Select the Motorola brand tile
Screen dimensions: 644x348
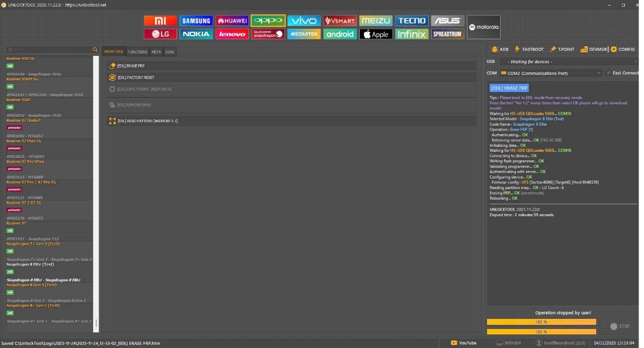click(484, 27)
